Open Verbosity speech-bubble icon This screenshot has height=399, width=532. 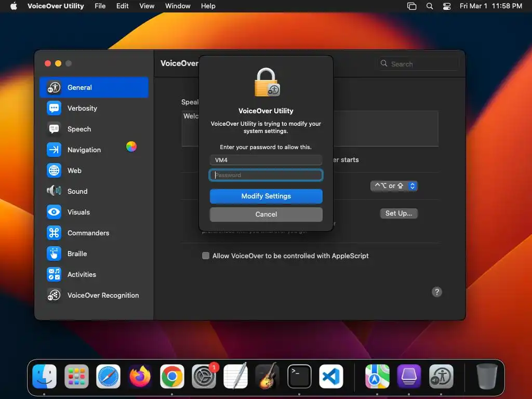click(x=54, y=108)
